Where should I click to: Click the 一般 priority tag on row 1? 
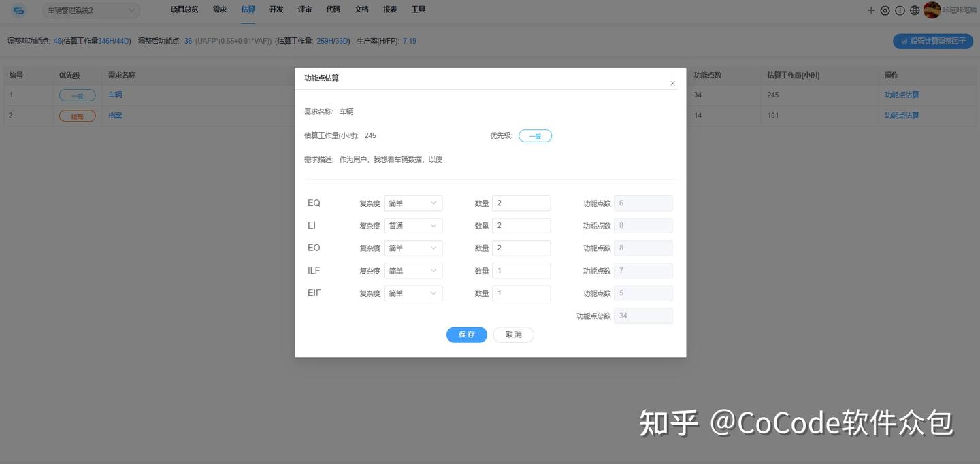[x=77, y=95]
